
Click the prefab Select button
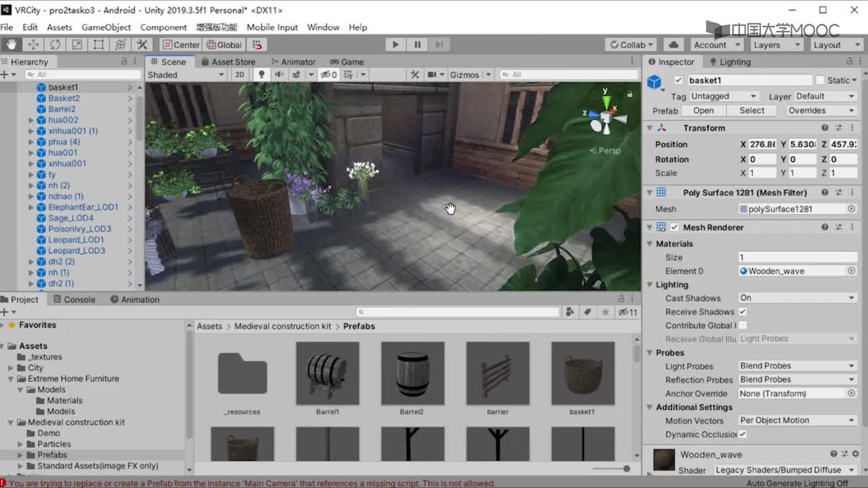pyautogui.click(x=752, y=110)
